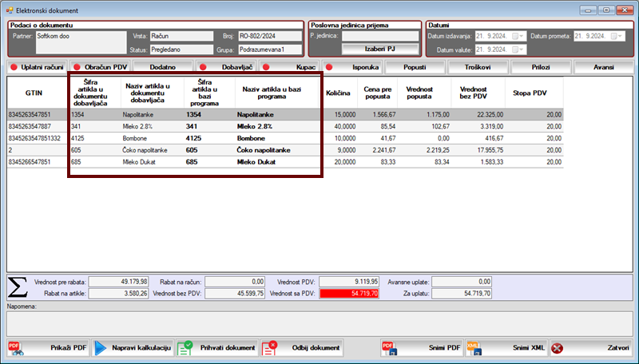Switch to the Dodatno tab
The image size is (639, 364).
pos(163,67)
